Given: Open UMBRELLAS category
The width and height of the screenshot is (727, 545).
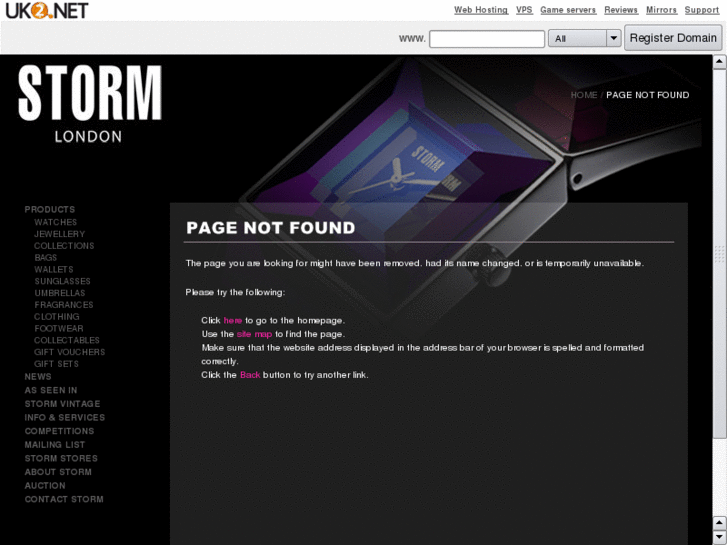Looking at the screenshot, I should point(60,293).
